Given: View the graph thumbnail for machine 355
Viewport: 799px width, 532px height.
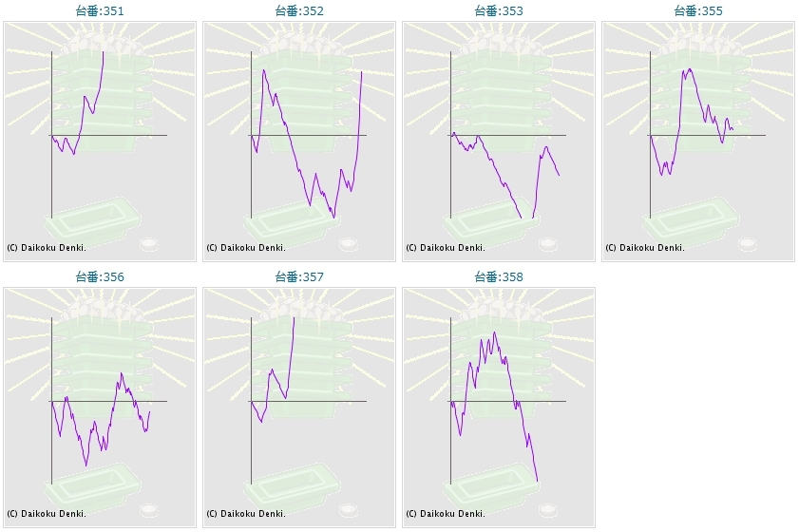Looking at the screenshot, I should (698, 142).
